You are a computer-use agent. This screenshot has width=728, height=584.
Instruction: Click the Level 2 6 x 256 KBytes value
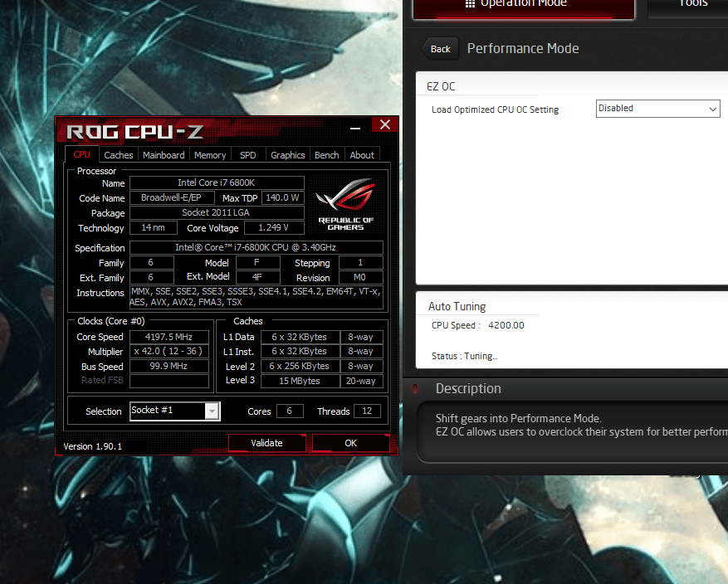coord(300,366)
